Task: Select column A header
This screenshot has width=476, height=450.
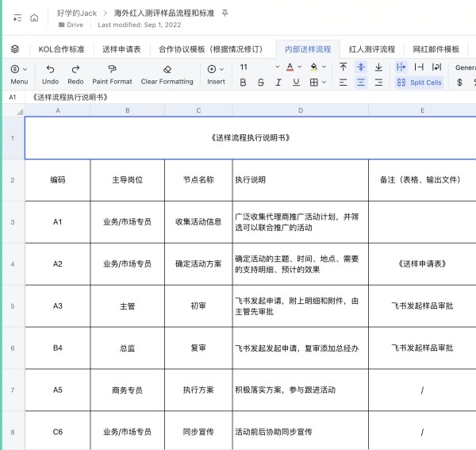Action: click(x=58, y=110)
